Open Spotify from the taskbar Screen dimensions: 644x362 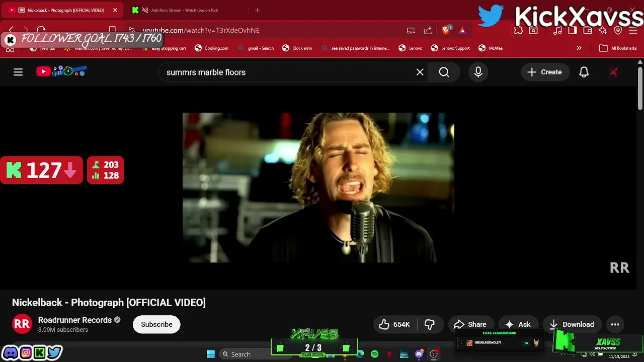click(x=375, y=354)
